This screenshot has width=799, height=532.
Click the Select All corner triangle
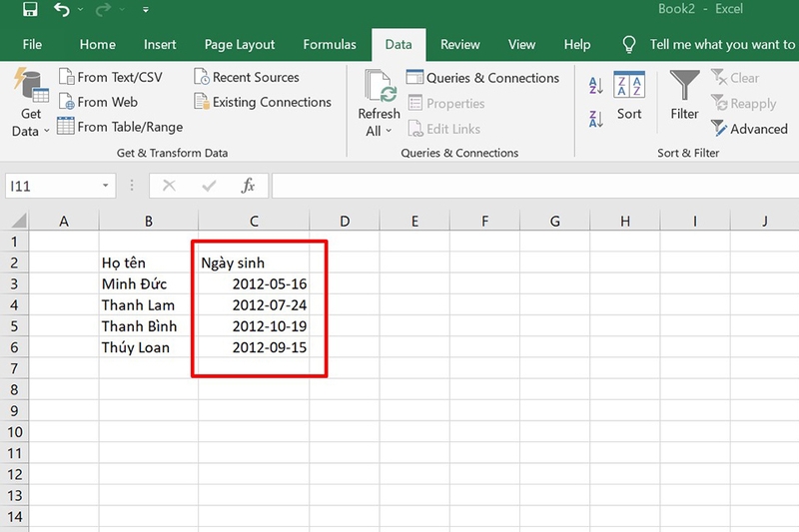(x=18, y=221)
